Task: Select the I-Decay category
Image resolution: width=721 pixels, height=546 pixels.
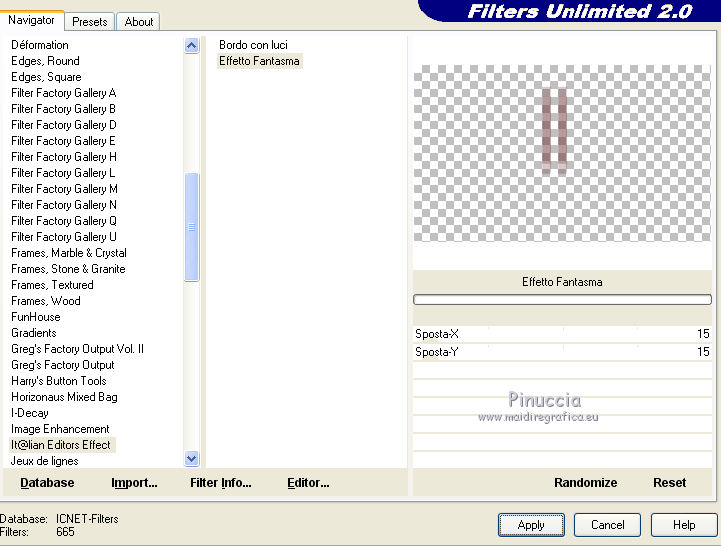Action: 29,413
